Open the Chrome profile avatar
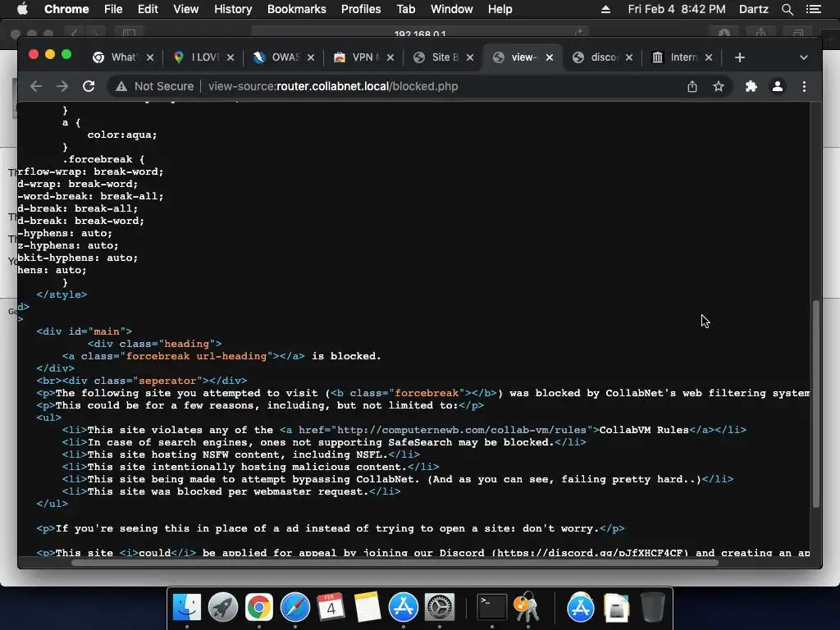This screenshot has width=840, height=630. pos(778,86)
